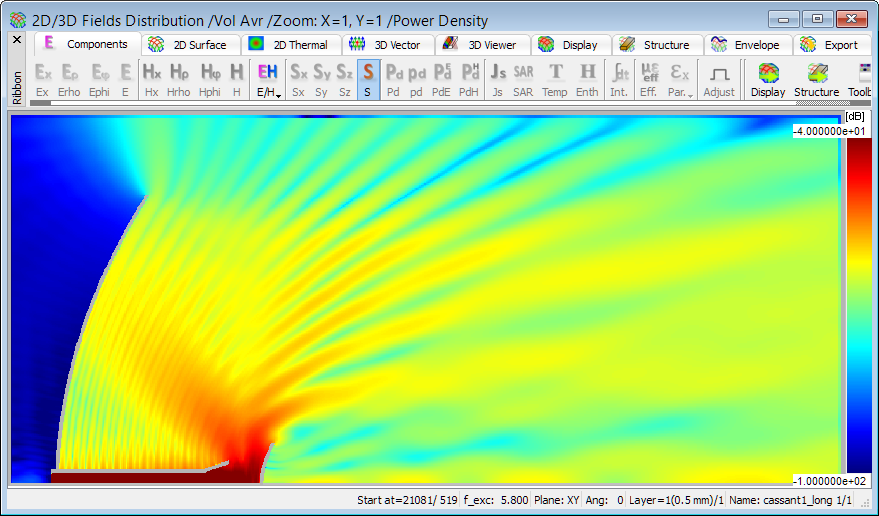Select the Hx magnetic field icon
The image size is (879, 516).
[x=151, y=79]
